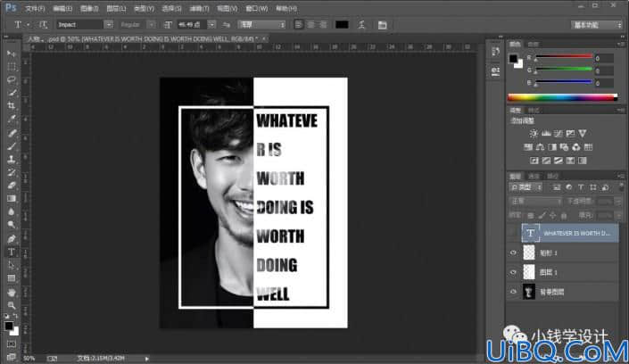Click the text orientation toggle icon

coord(43,25)
